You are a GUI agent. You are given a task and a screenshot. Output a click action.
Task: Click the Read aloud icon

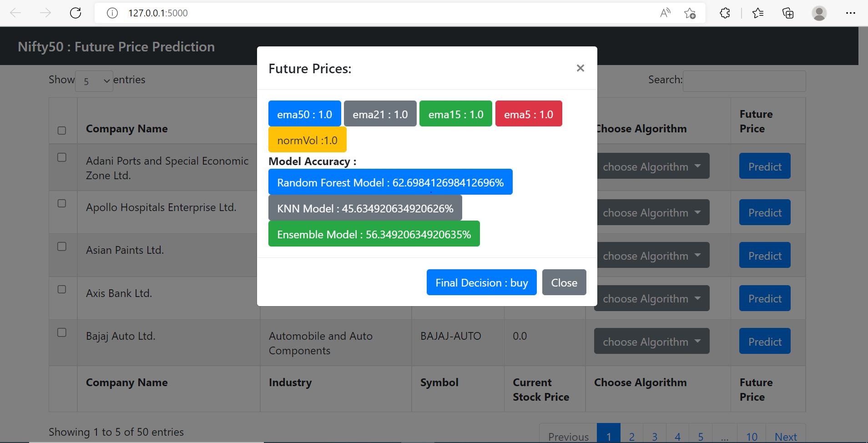[665, 13]
